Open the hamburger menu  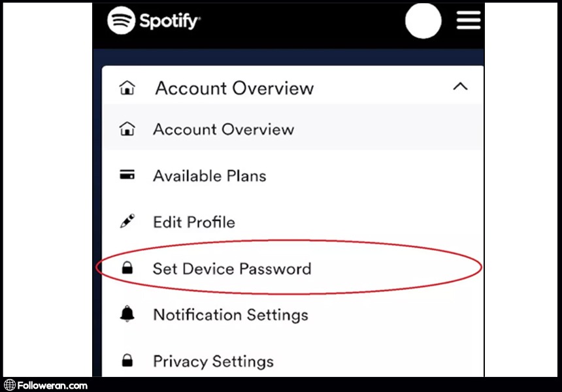pyautogui.click(x=468, y=20)
